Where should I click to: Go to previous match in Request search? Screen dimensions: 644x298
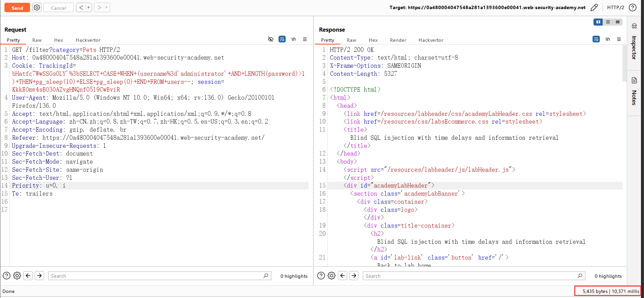point(28,276)
